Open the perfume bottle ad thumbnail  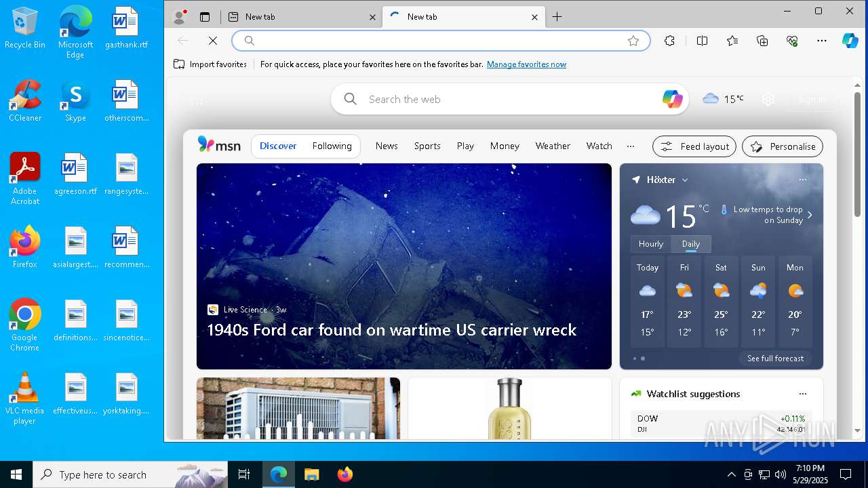click(509, 409)
